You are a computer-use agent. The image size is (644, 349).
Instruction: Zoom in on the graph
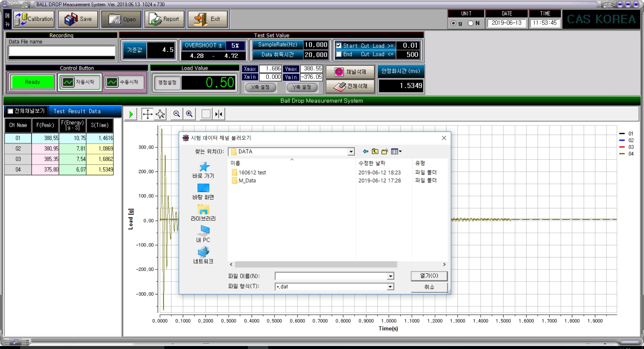190,114
